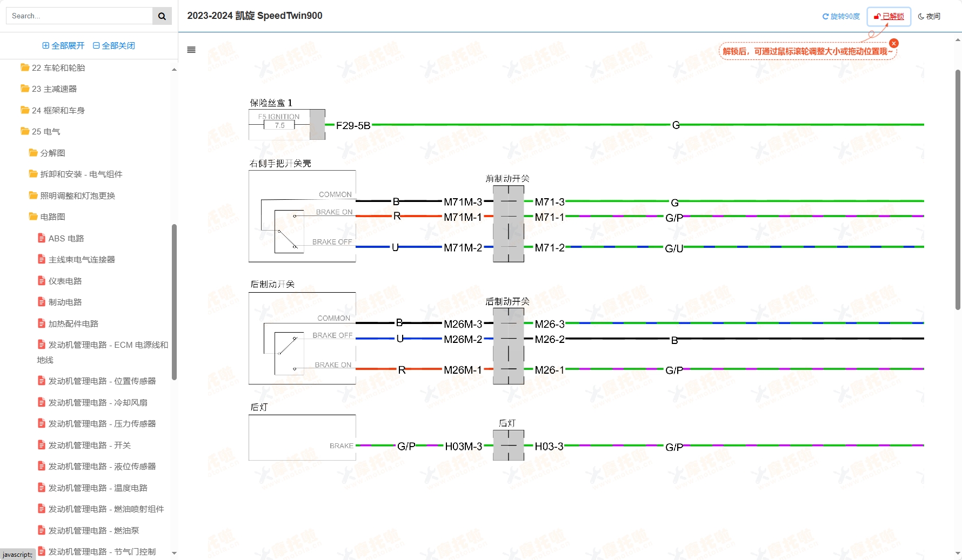This screenshot has width=962, height=560.
Task: Open folder 22 车轮和轮胎
Action: [x=58, y=68]
